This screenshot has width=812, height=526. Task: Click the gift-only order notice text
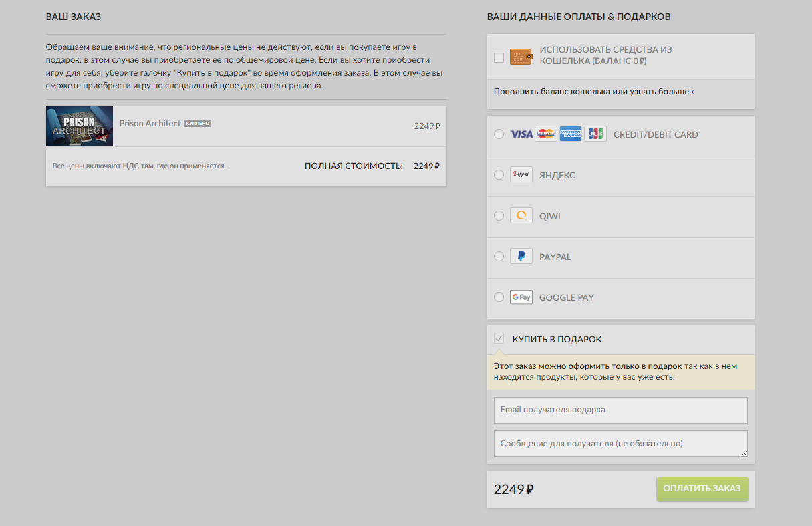pyautogui.click(x=616, y=372)
